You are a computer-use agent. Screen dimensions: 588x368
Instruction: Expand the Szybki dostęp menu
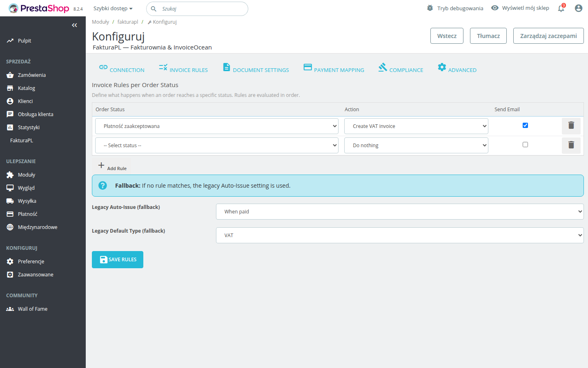[113, 8]
